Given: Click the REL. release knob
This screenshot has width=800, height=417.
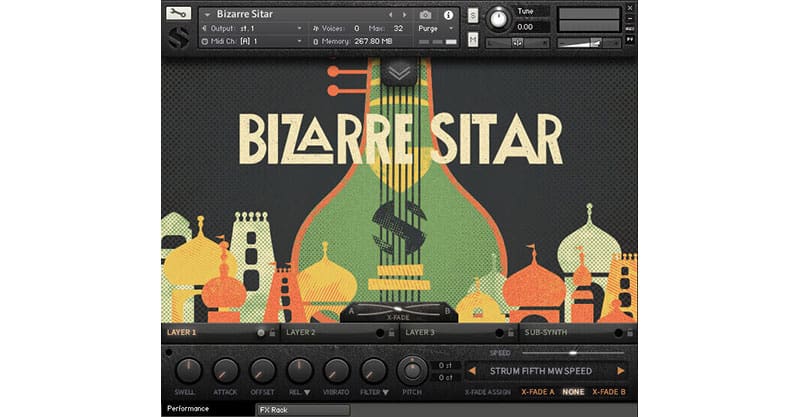Looking at the screenshot, I should [x=299, y=371].
